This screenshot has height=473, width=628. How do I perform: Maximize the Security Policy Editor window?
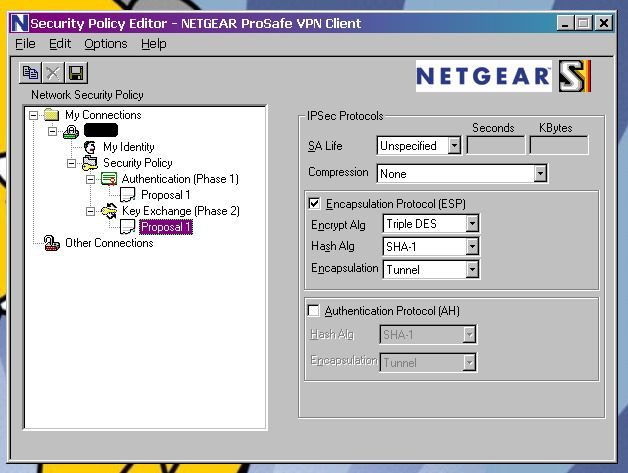(583, 23)
